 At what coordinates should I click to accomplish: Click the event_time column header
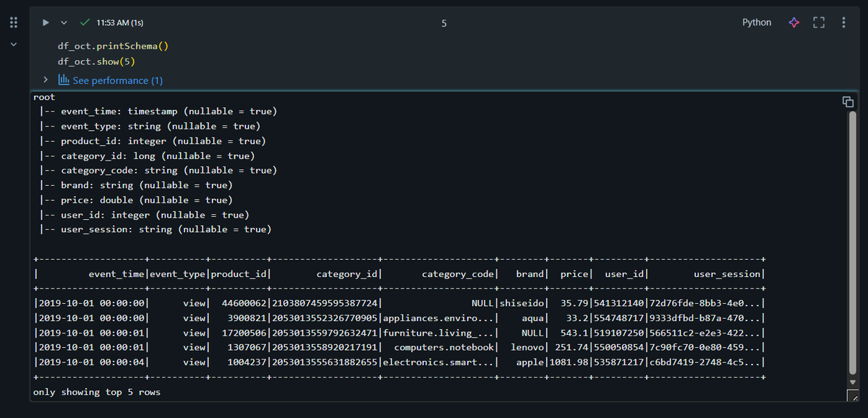tap(116, 274)
